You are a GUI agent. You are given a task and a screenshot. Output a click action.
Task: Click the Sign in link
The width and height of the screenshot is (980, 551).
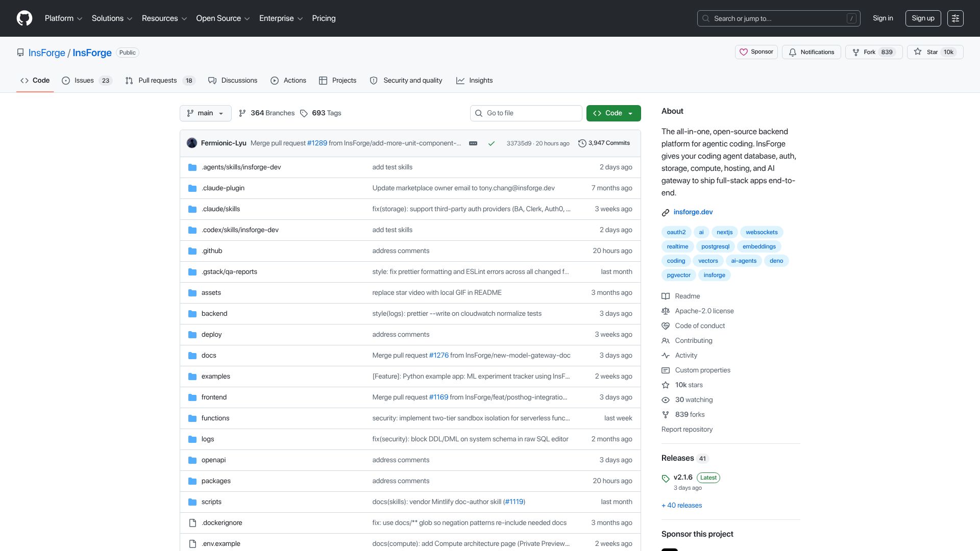tap(883, 18)
